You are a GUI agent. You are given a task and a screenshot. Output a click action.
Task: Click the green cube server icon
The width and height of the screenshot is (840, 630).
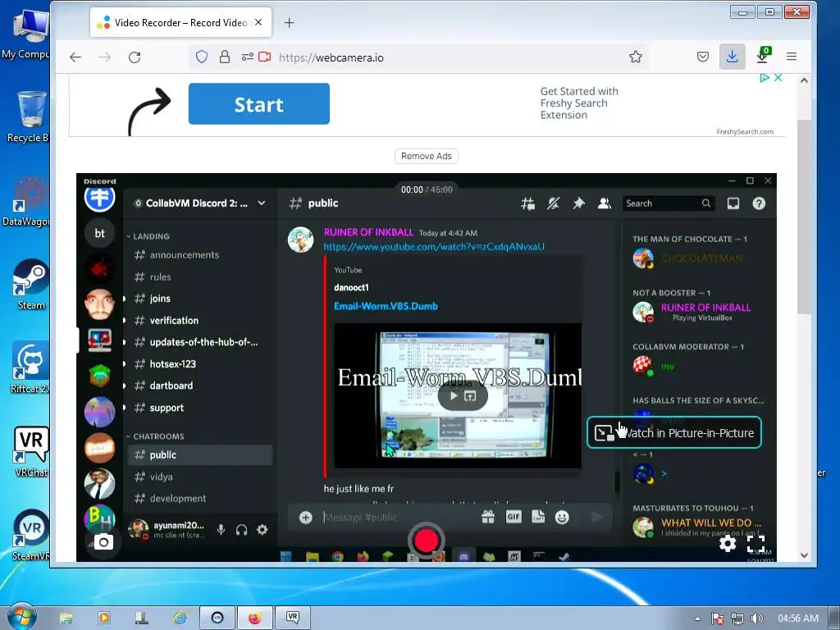[99, 376]
